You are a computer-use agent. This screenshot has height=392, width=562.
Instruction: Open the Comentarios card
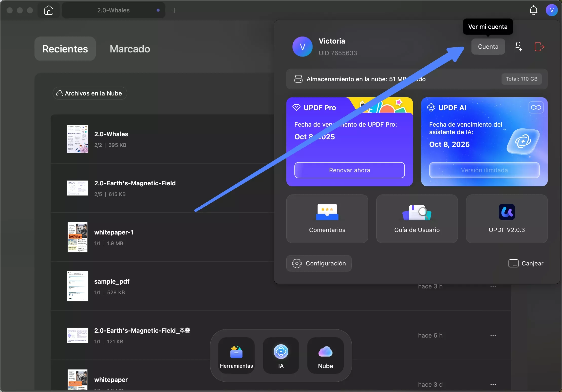(327, 219)
